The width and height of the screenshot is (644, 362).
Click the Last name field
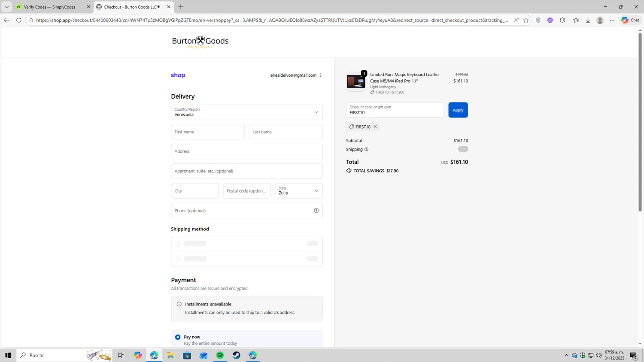tap(286, 132)
